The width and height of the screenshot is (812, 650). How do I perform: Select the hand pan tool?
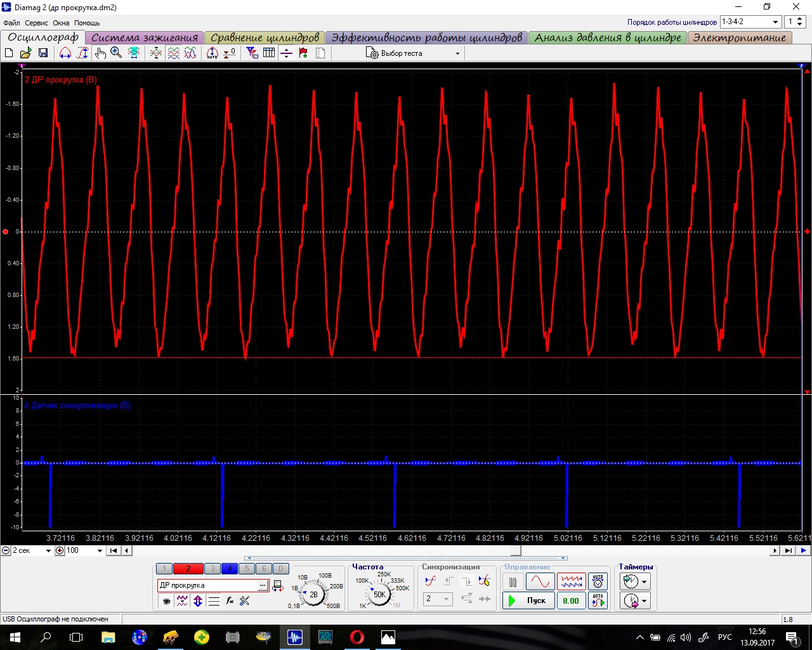[100, 53]
